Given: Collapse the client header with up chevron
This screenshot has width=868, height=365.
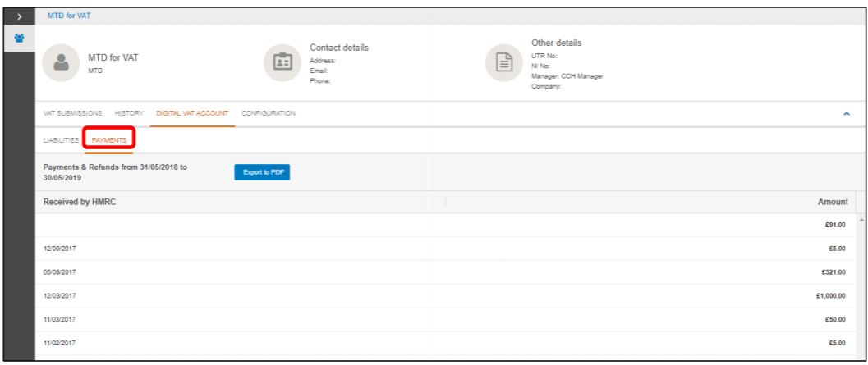Looking at the screenshot, I should [x=847, y=113].
